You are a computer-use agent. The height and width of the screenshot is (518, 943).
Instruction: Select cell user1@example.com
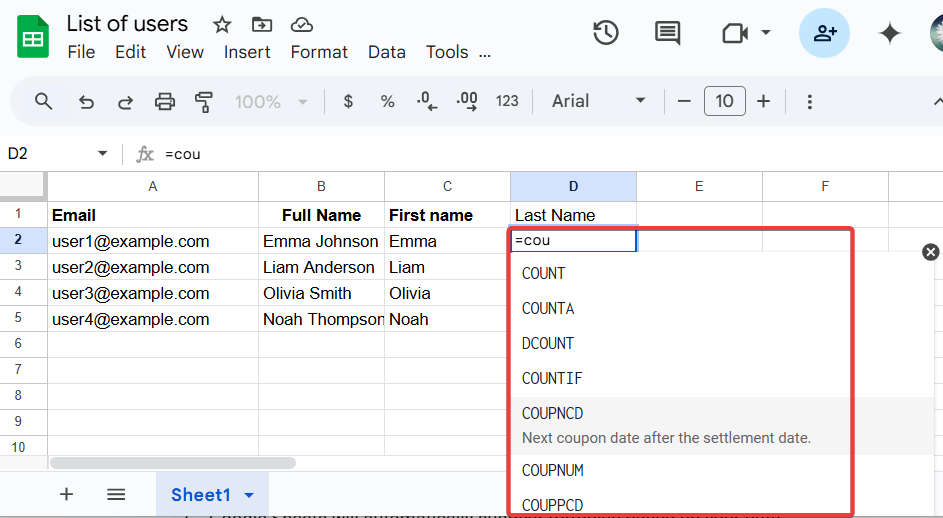pos(153,241)
